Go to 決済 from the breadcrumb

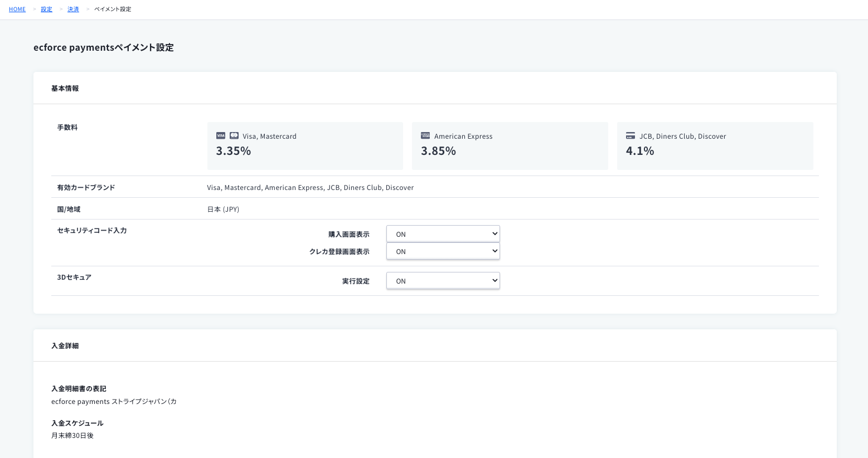tap(73, 9)
